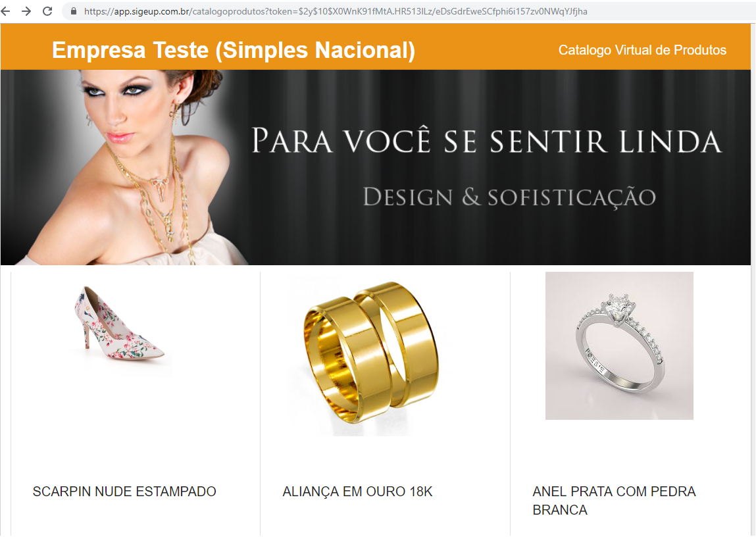View site info via the padlock icon

coord(74,11)
